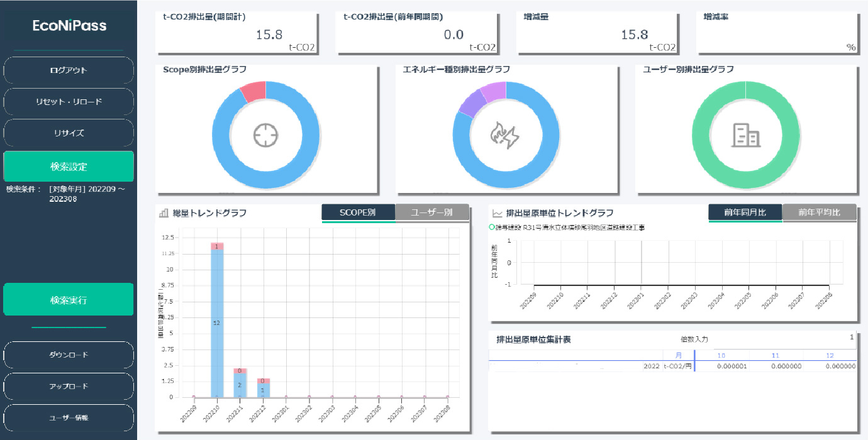Switch to the SCOPE別 tab
Image resolution: width=868 pixels, height=440 pixels.
click(x=358, y=212)
